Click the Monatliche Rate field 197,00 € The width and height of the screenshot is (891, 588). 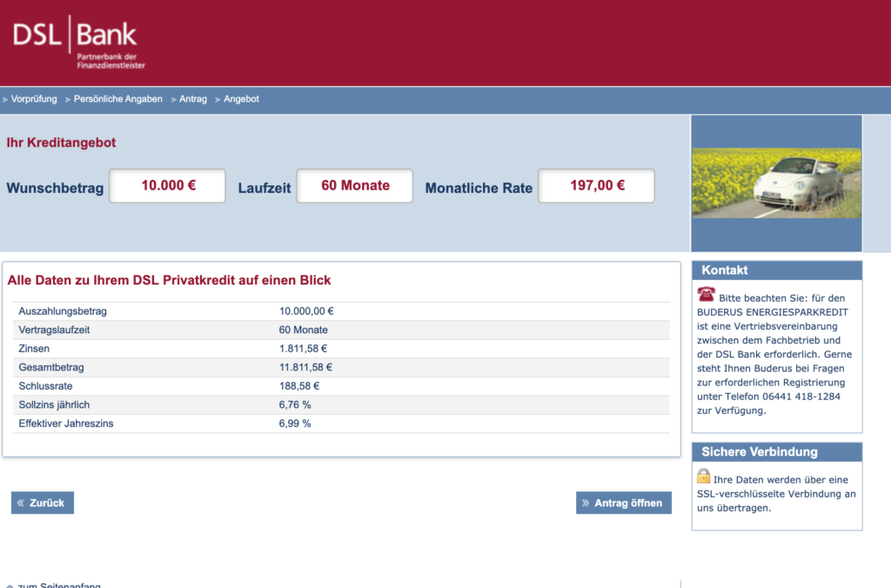point(596,186)
